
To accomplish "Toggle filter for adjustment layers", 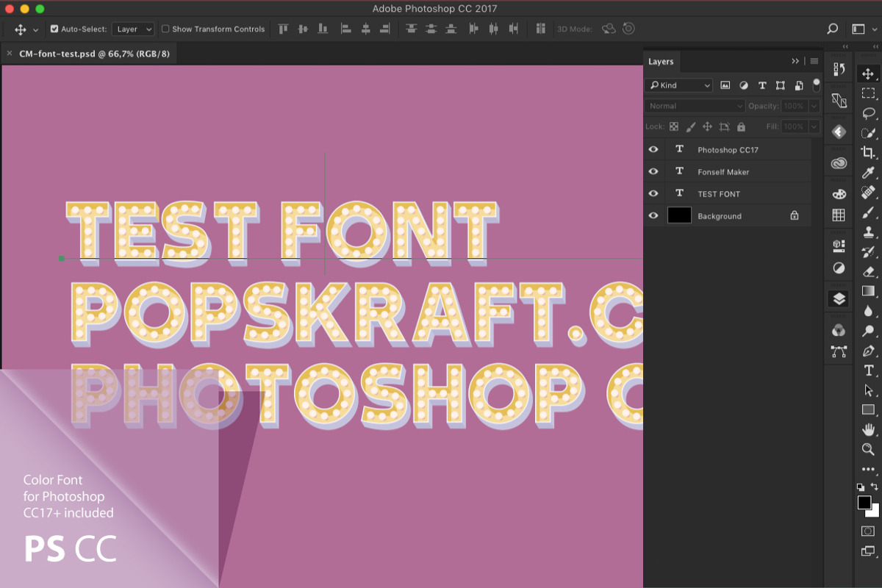I will (744, 85).
